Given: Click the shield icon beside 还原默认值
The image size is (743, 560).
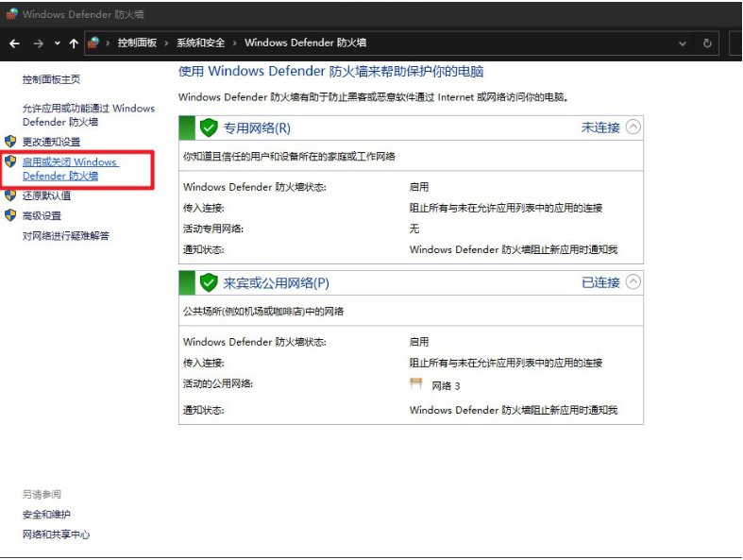Looking at the screenshot, I should pos(10,195).
